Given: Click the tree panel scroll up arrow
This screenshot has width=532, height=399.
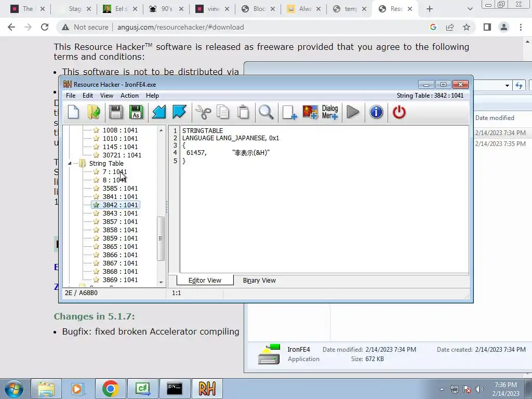Looking at the screenshot, I should click(161, 130).
